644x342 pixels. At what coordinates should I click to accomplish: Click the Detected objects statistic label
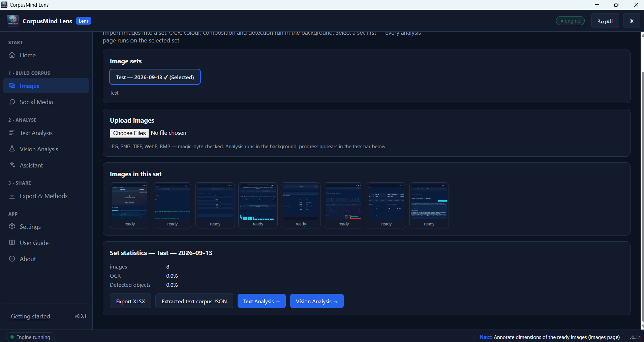click(x=130, y=285)
